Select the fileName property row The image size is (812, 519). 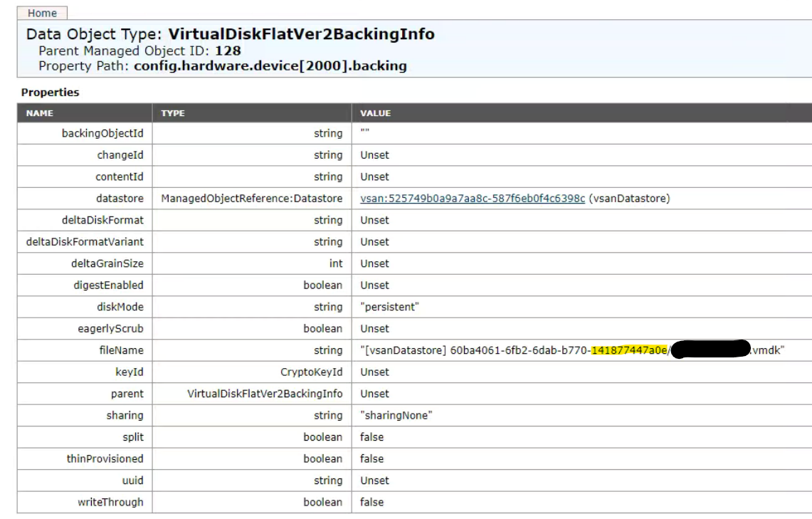(x=121, y=347)
